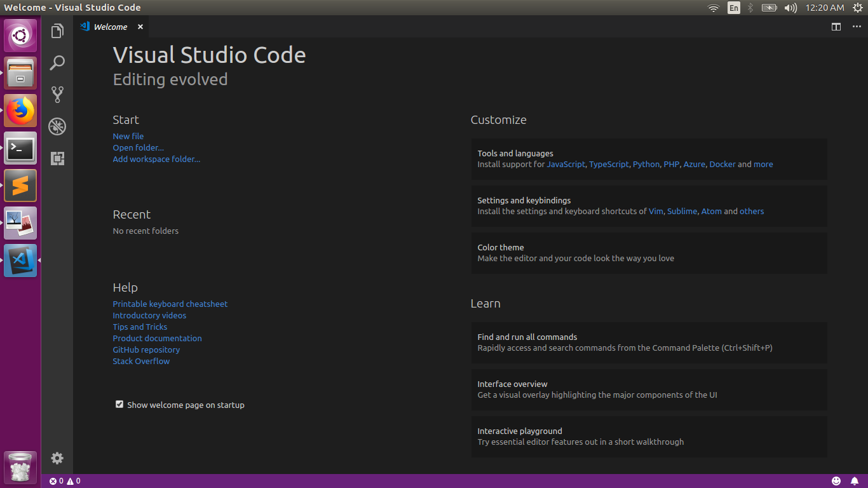Image resolution: width=868 pixels, height=488 pixels.
Task: Split the editor using the top-right icon
Action: pyautogui.click(x=836, y=27)
